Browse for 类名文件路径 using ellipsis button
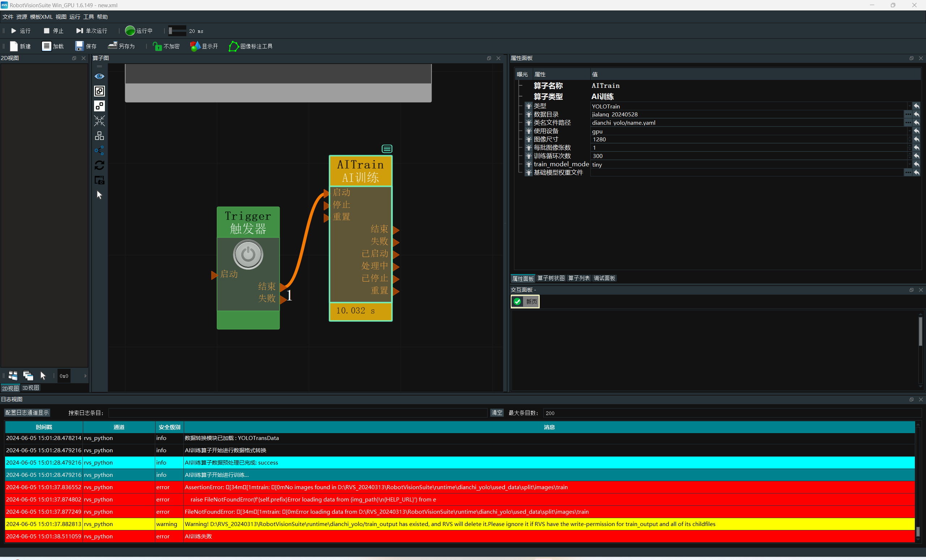Screen dimensions: 926x560 (908, 123)
